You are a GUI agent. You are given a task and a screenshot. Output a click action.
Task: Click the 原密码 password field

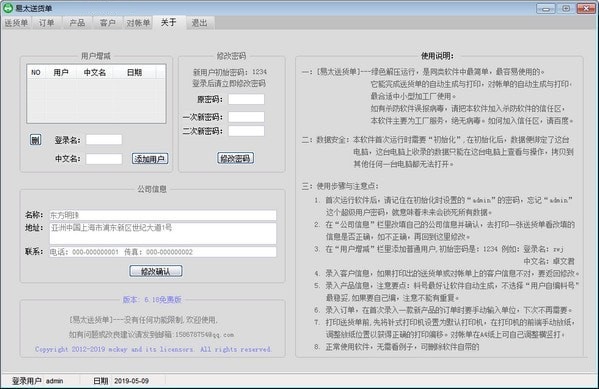pos(246,99)
